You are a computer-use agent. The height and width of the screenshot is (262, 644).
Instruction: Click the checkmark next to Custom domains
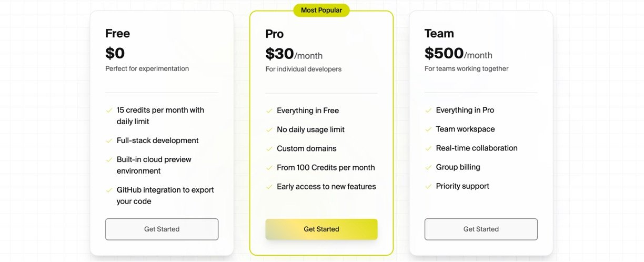(269, 149)
